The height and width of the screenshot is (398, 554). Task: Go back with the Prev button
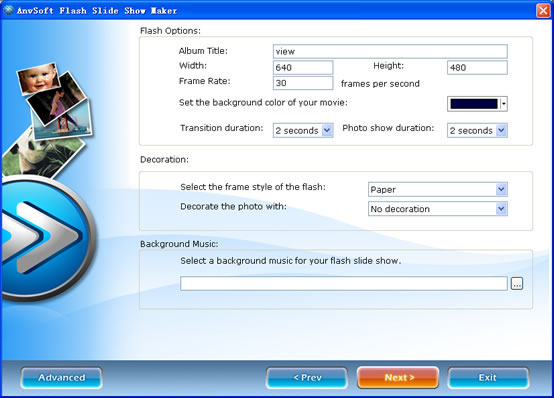coord(307,378)
